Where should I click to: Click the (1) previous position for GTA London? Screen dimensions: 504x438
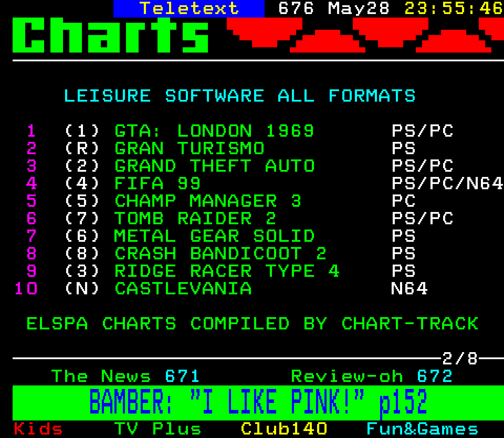click(81, 131)
